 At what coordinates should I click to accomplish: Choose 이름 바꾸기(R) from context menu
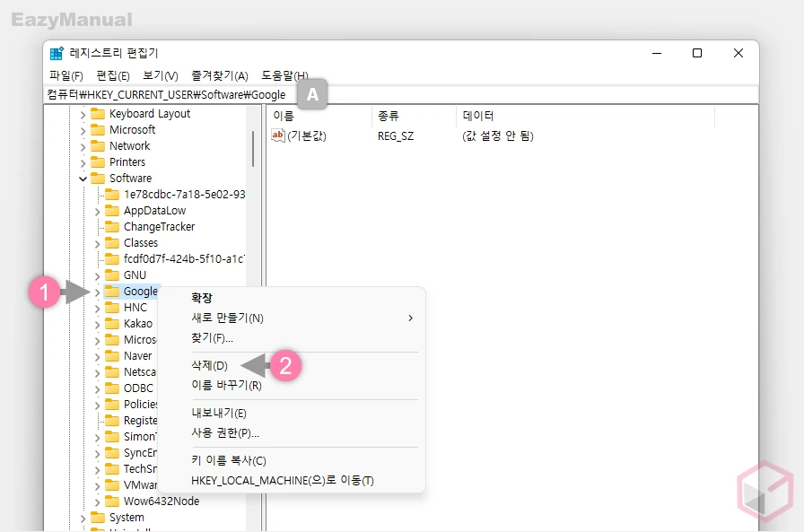coord(226,386)
